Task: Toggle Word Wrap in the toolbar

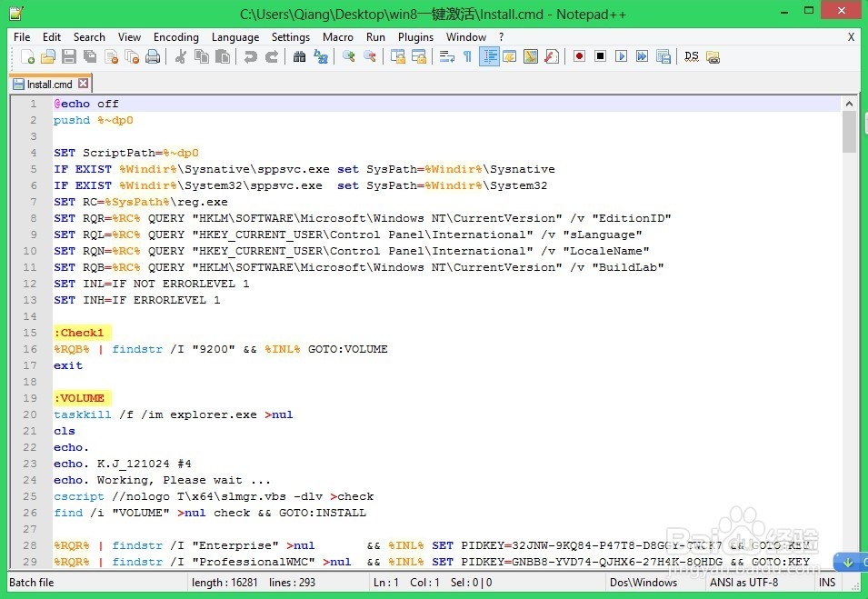Action: (x=446, y=56)
